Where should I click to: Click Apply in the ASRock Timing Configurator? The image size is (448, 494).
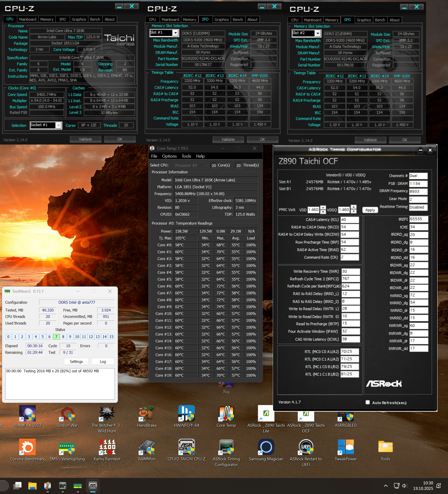pos(370,210)
